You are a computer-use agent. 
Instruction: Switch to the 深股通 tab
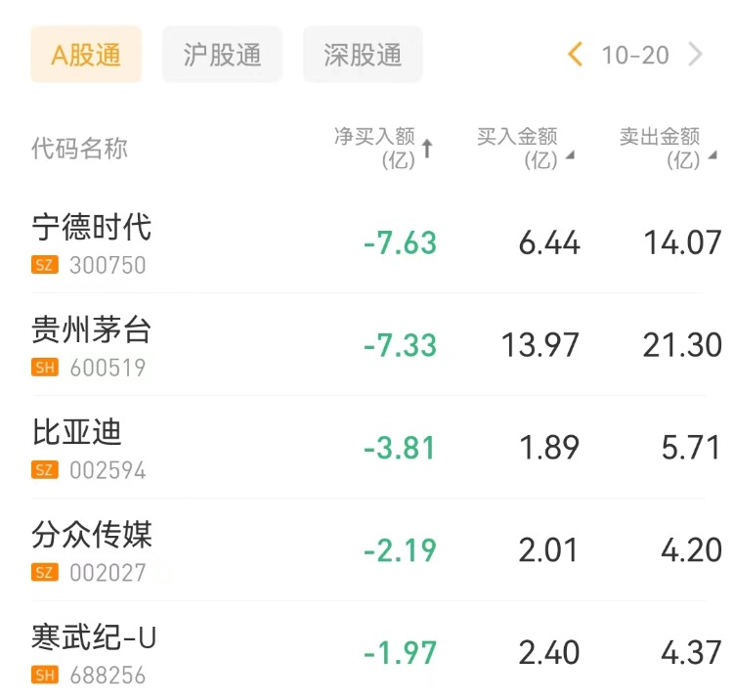(363, 55)
